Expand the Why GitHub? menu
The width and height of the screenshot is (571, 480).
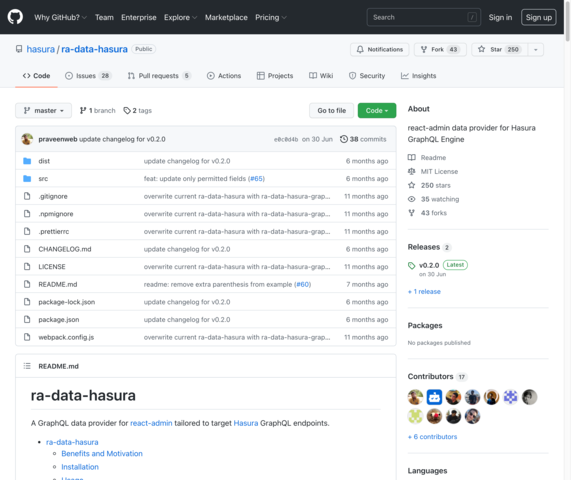(60, 17)
